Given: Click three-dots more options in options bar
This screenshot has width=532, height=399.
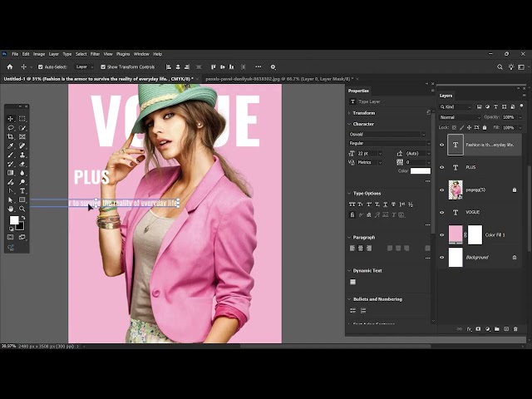Looking at the screenshot, I should [259, 67].
